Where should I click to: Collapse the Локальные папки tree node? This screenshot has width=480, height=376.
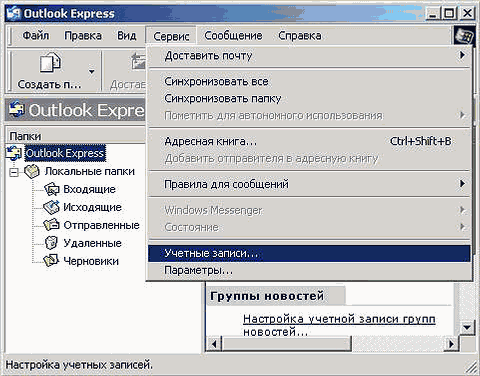click(14, 172)
